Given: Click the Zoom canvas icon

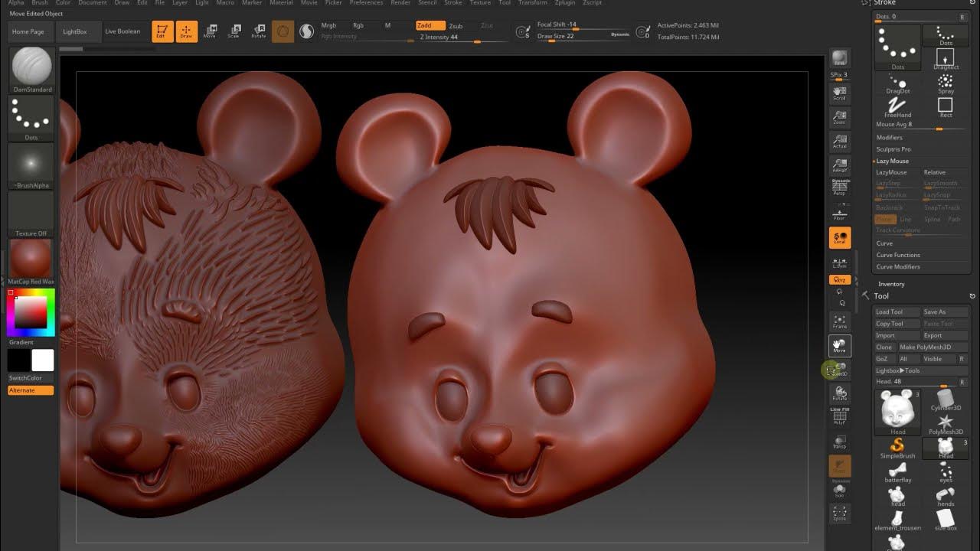Looking at the screenshot, I should pos(840,117).
